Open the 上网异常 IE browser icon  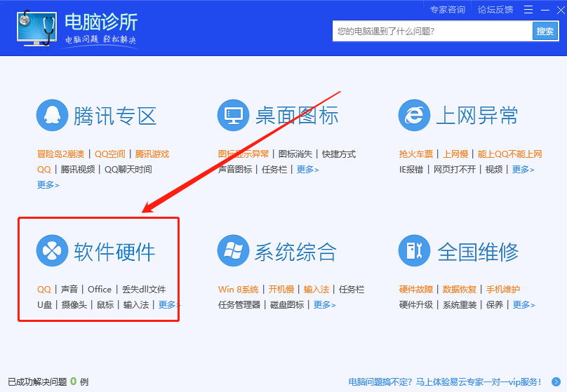(414, 115)
